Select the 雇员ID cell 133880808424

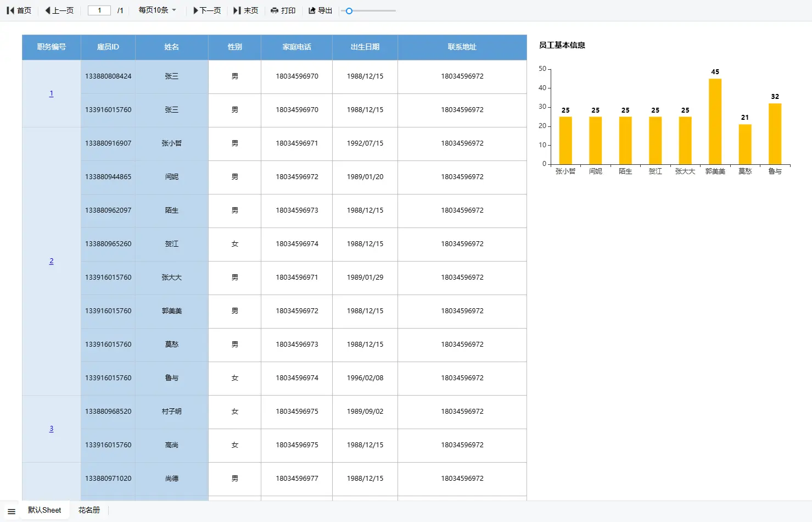pyautogui.click(x=108, y=76)
